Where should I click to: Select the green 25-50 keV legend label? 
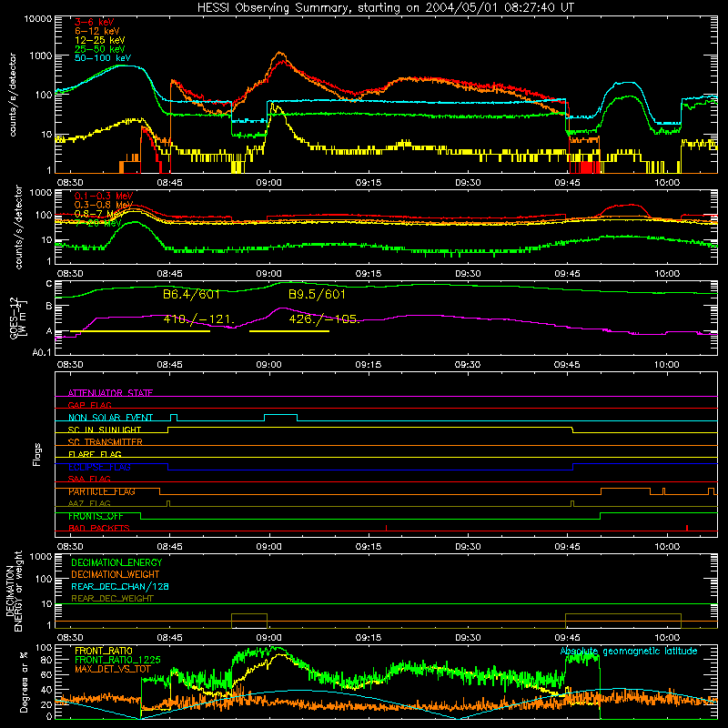pyautogui.click(x=100, y=49)
